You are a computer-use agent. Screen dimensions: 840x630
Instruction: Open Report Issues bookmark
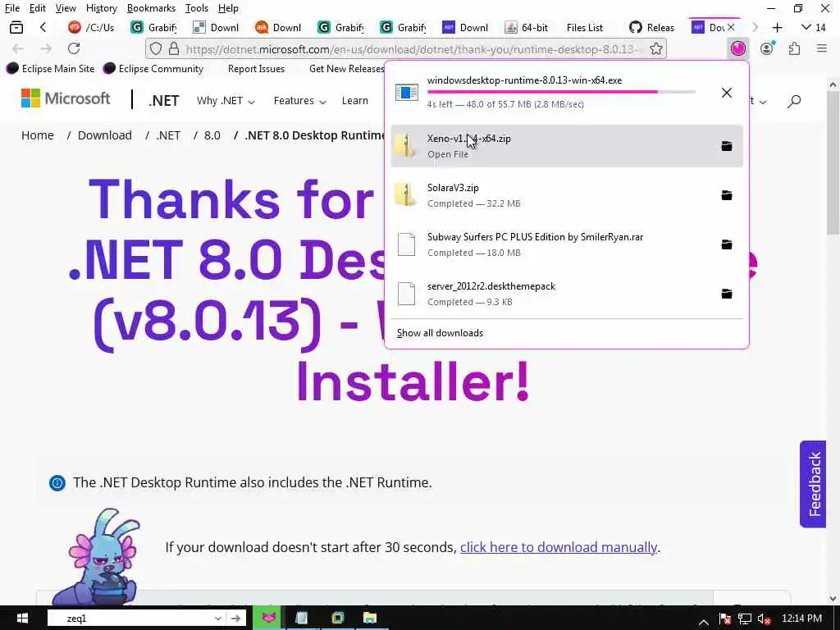[256, 69]
